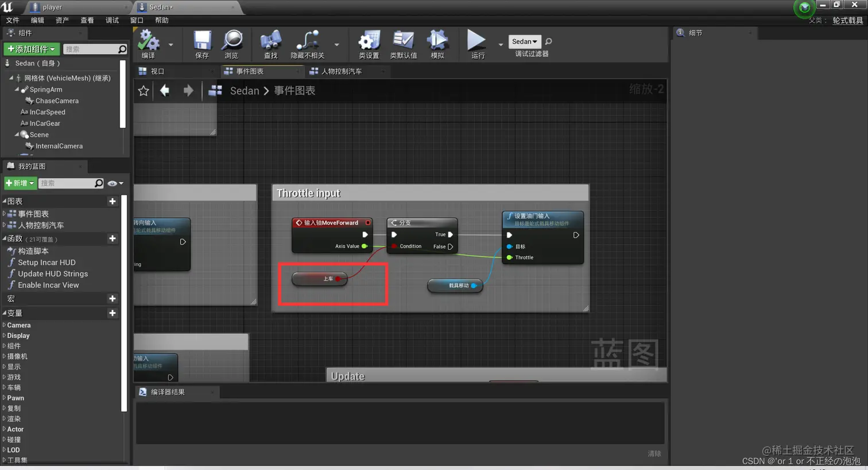Switch to the 视口 viewport tab
Image resolution: width=868 pixels, height=470 pixels.
click(x=157, y=71)
